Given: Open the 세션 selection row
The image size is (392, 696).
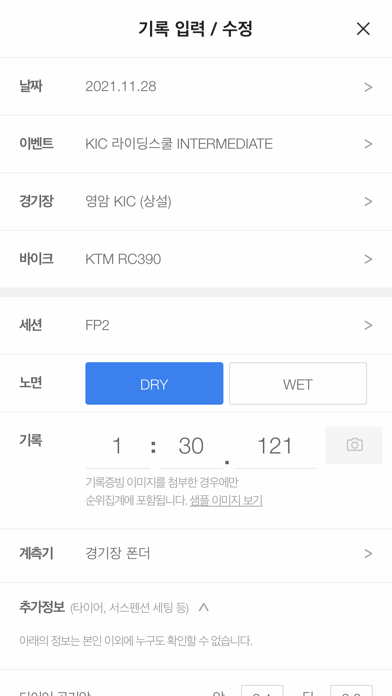Looking at the screenshot, I should 196,325.
